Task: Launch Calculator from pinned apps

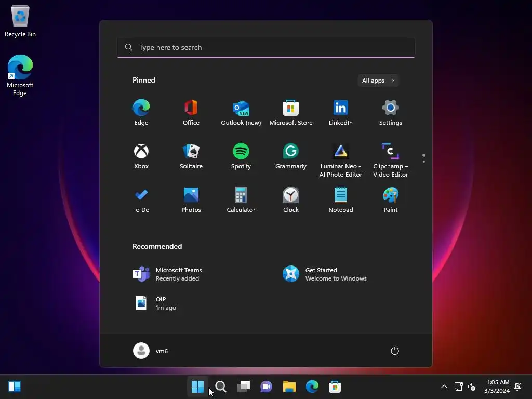Action: point(241,200)
